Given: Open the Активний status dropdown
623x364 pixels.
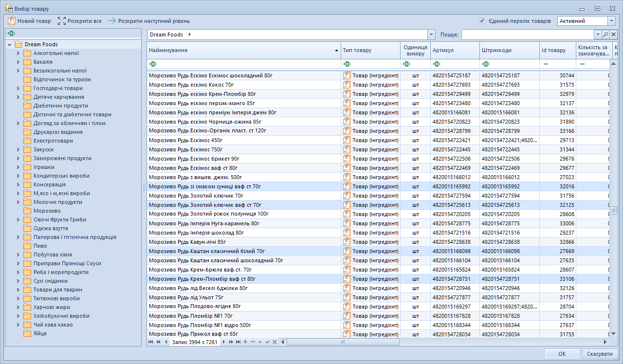Looking at the screenshot, I should click(x=611, y=21).
